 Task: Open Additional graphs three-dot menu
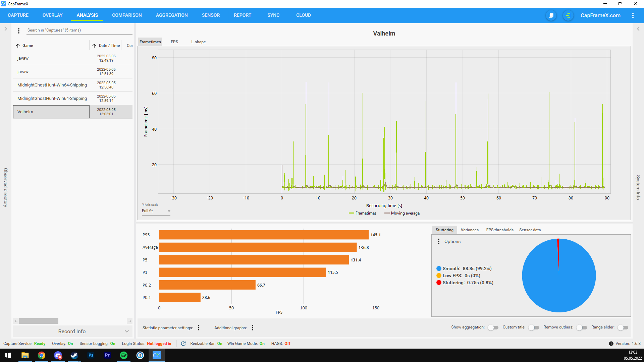click(252, 328)
